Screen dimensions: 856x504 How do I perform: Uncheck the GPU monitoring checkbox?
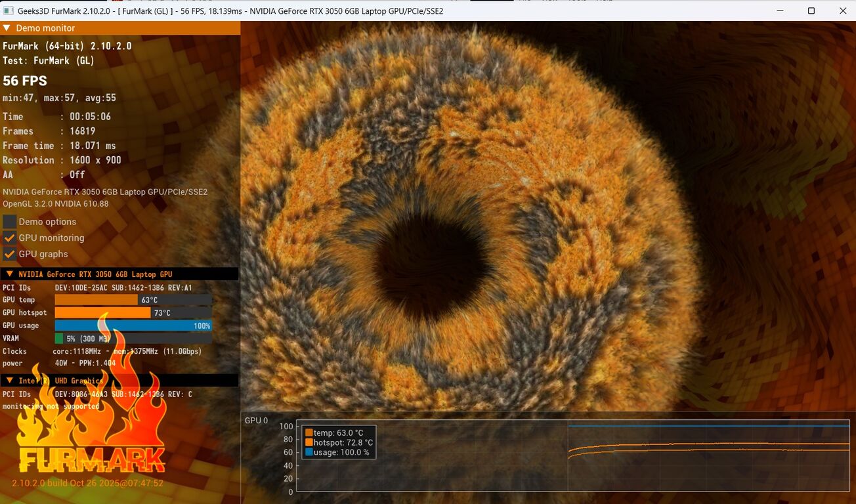pyautogui.click(x=9, y=238)
